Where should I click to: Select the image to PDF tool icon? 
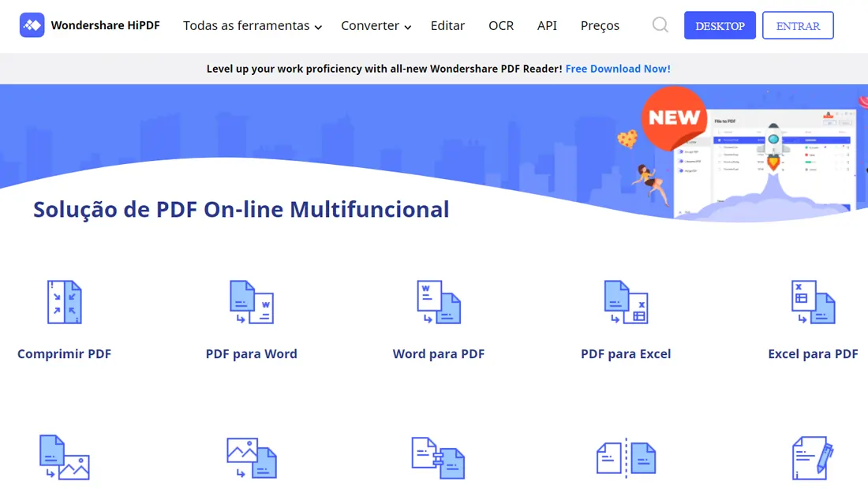coord(251,457)
